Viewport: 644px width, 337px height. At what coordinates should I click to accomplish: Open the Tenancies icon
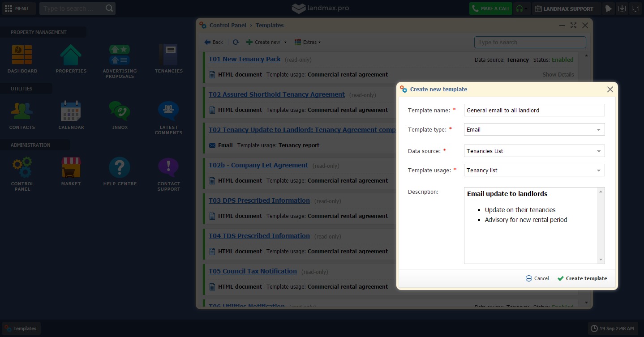point(168,55)
